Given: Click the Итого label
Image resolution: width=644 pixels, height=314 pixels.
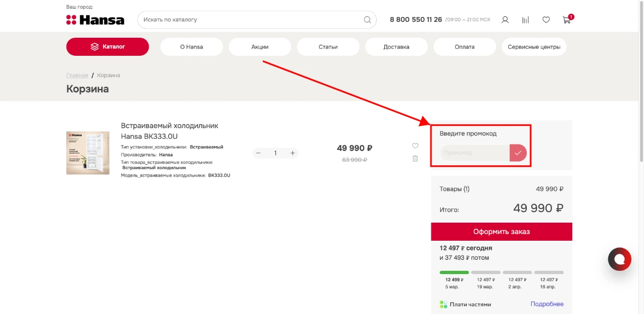Looking at the screenshot, I should 449,210.
